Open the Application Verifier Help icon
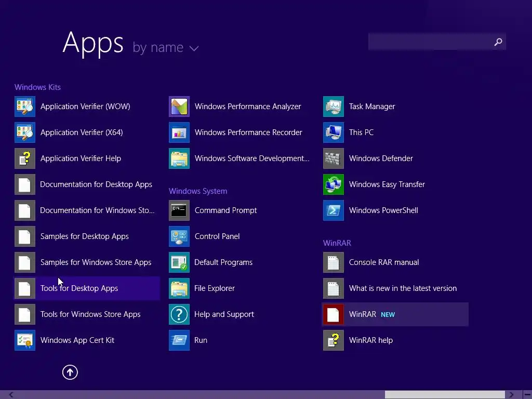The image size is (532, 399). click(x=25, y=158)
